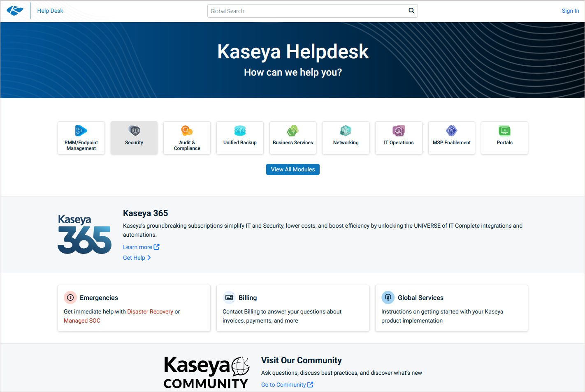Click the Billing card icon
Viewport: 585px width, 392px height.
click(229, 297)
